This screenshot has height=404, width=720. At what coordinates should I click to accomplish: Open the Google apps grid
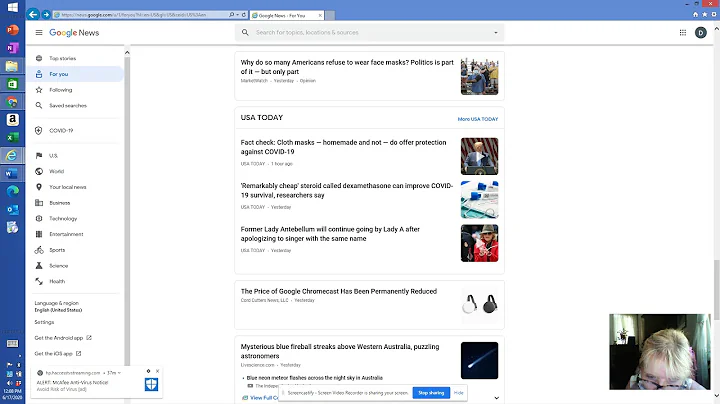pos(683,33)
